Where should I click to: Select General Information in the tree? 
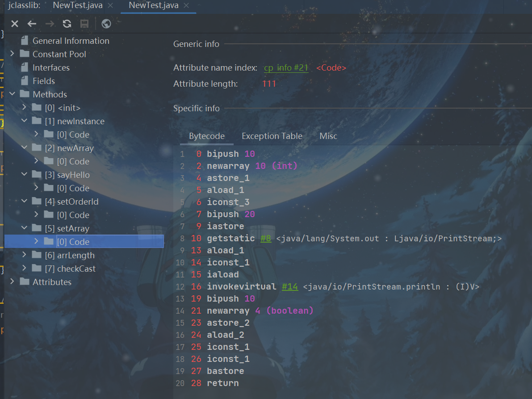tap(71, 41)
